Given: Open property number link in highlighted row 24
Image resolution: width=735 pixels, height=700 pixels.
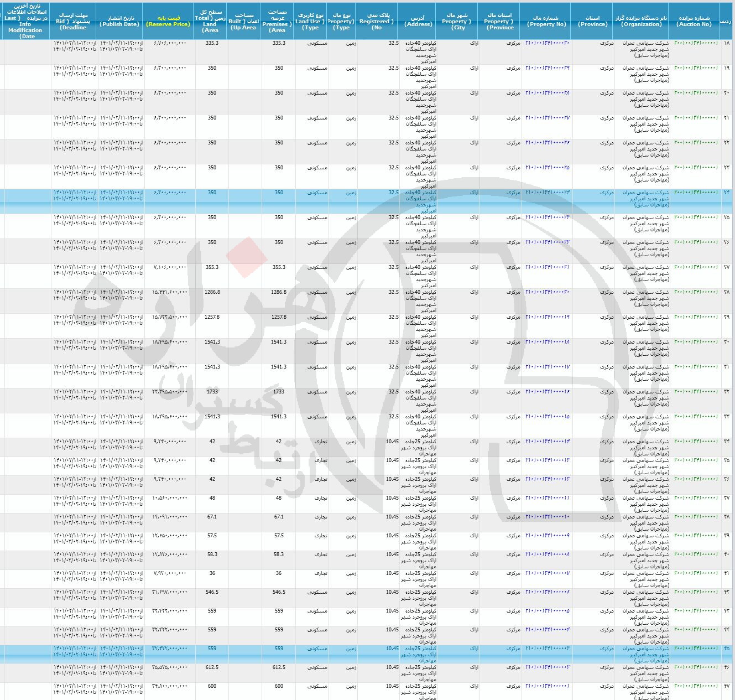Looking at the screenshot, I should [547, 193].
